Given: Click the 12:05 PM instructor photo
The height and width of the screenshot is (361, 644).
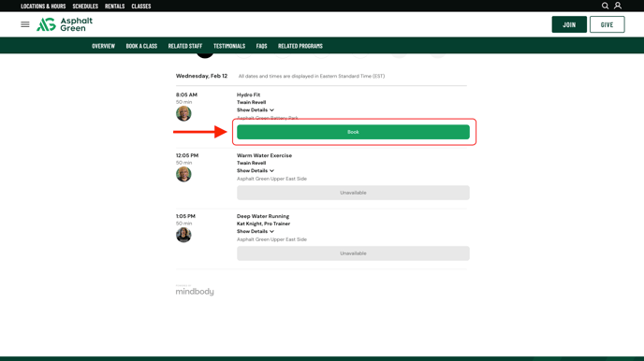Looking at the screenshot, I should pyautogui.click(x=183, y=174).
